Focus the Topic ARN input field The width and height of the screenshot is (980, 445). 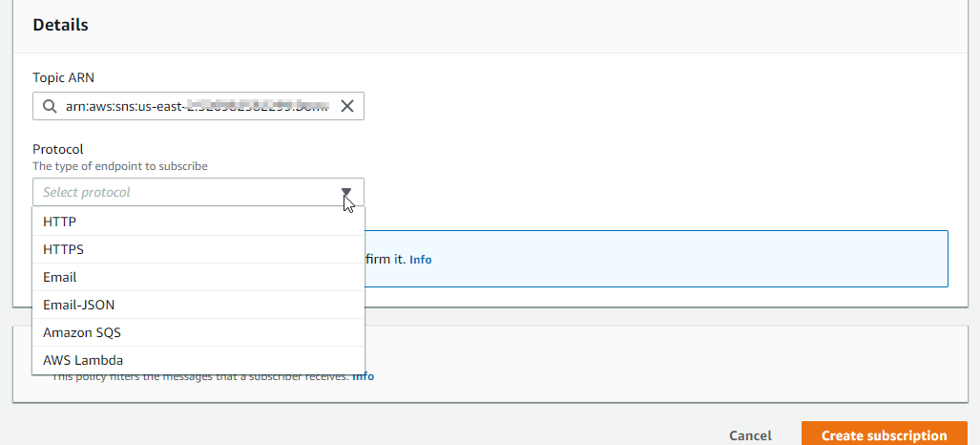[x=198, y=106]
